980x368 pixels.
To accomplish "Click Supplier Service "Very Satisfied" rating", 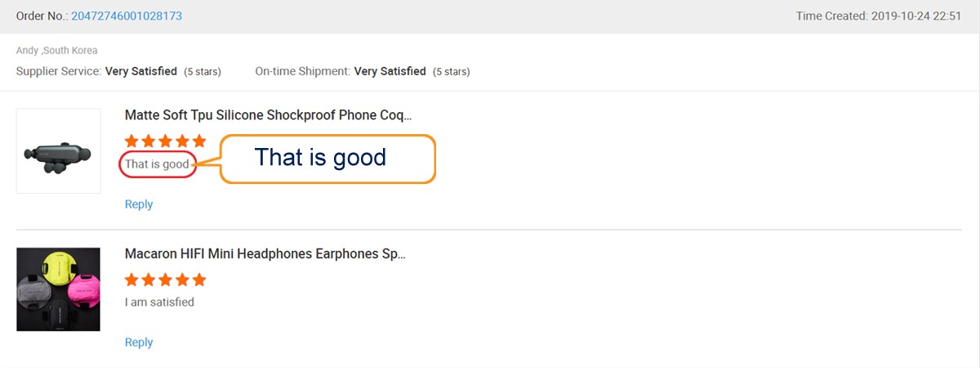I will (141, 71).
